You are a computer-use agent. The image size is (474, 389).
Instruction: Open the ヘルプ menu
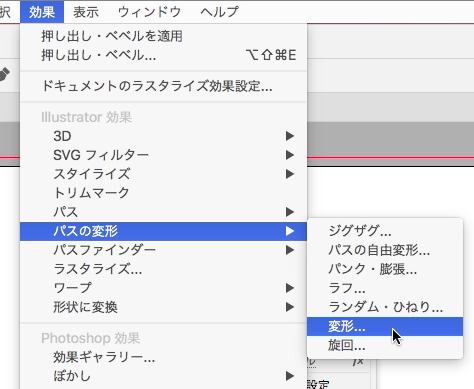[x=219, y=12]
